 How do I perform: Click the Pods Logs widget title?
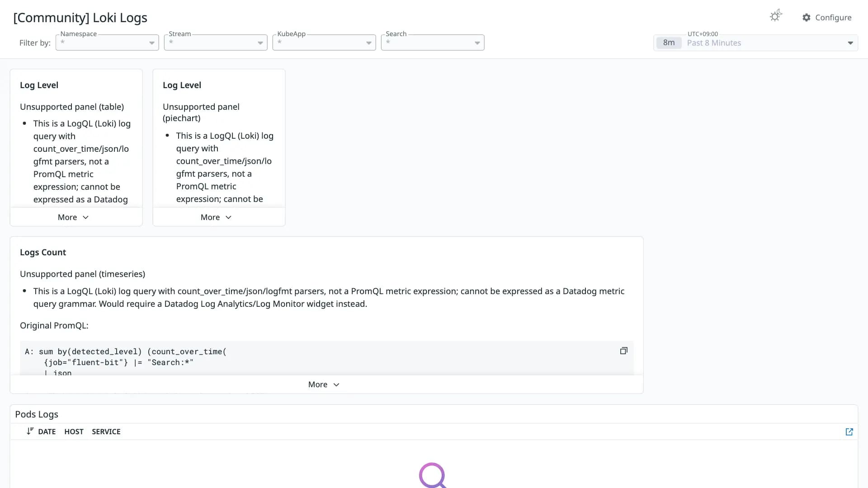[37, 414]
